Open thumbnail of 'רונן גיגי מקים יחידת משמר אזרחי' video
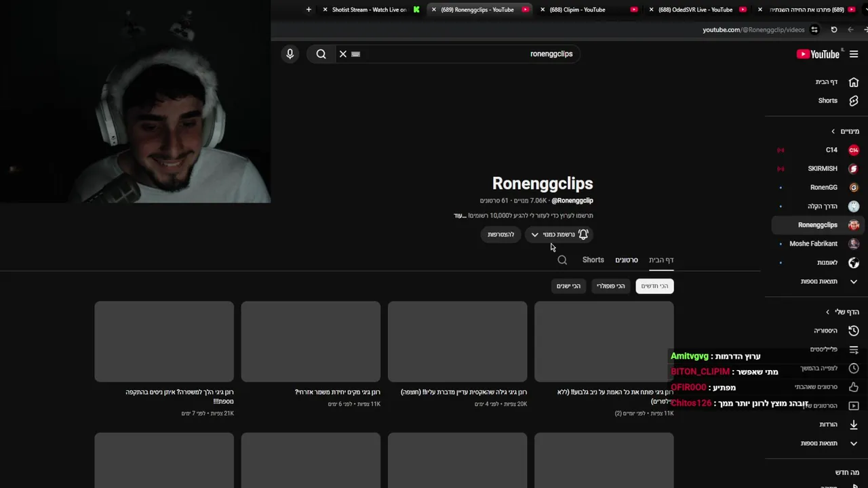 coord(311,342)
